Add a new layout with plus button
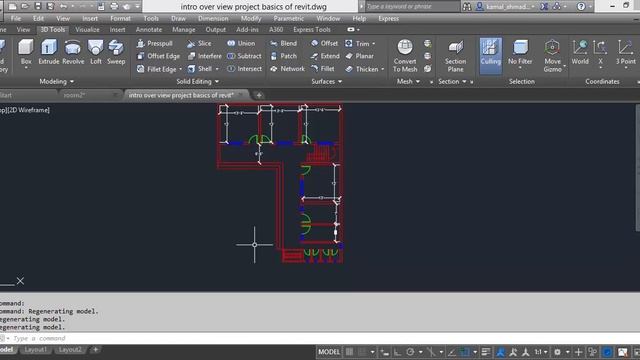Screen dimensions: 640x360 tap(95, 350)
